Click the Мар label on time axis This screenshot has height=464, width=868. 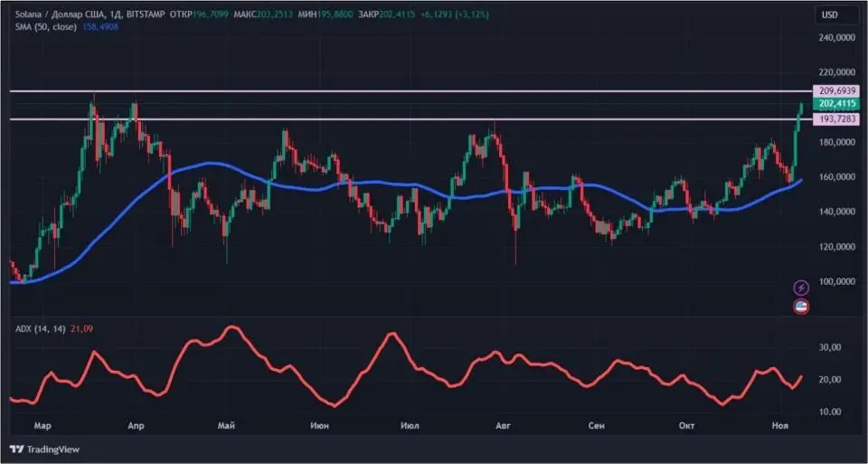(42, 424)
